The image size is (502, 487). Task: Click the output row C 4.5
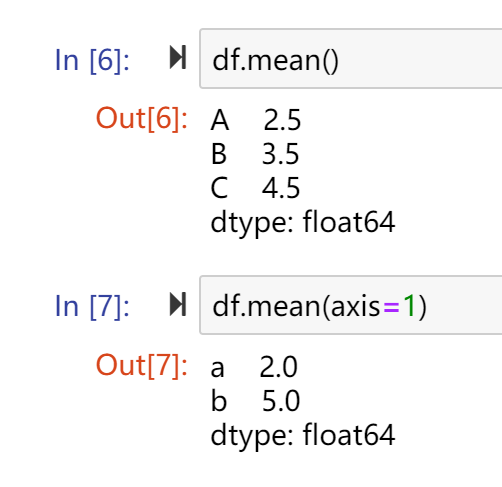point(255,188)
